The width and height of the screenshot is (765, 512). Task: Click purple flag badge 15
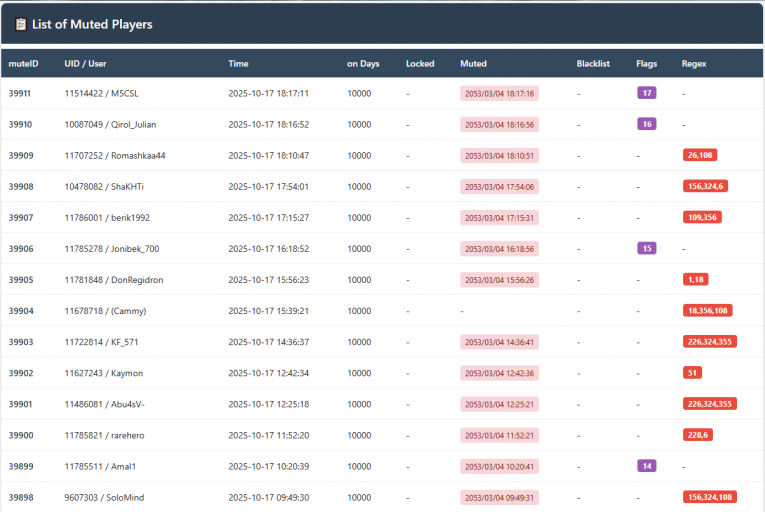647,248
